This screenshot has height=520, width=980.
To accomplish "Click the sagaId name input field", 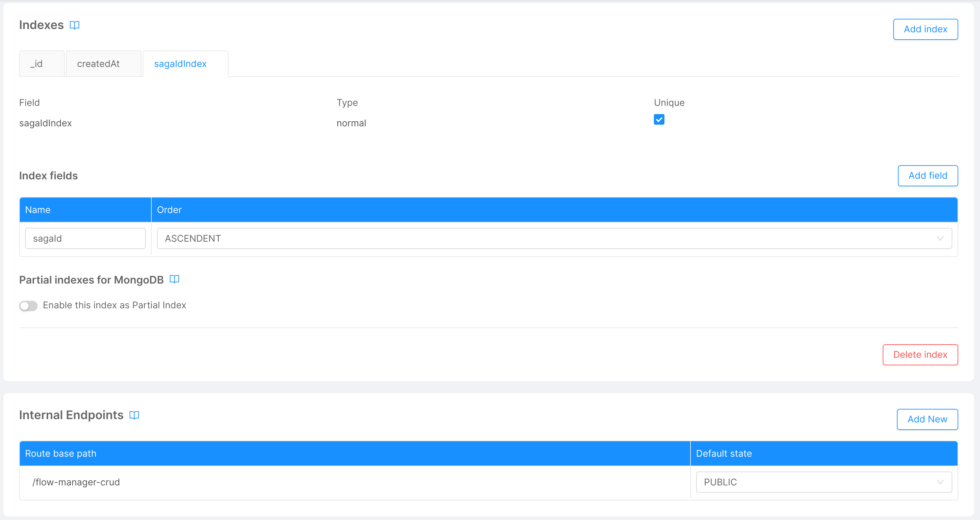I will tap(85, 238).
